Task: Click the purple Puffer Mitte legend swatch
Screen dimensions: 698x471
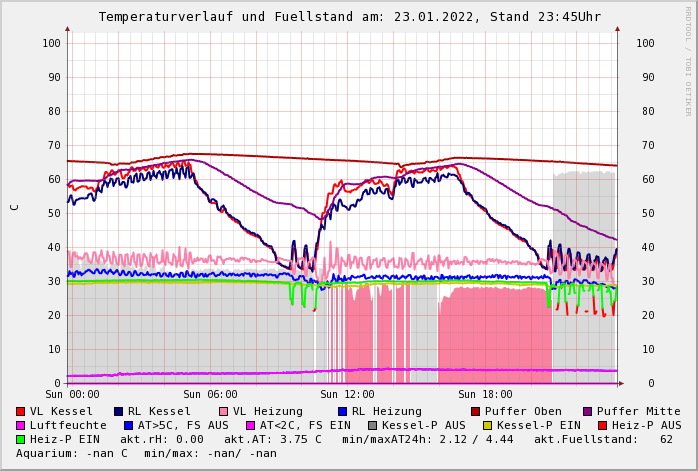Action: [588, 412]
